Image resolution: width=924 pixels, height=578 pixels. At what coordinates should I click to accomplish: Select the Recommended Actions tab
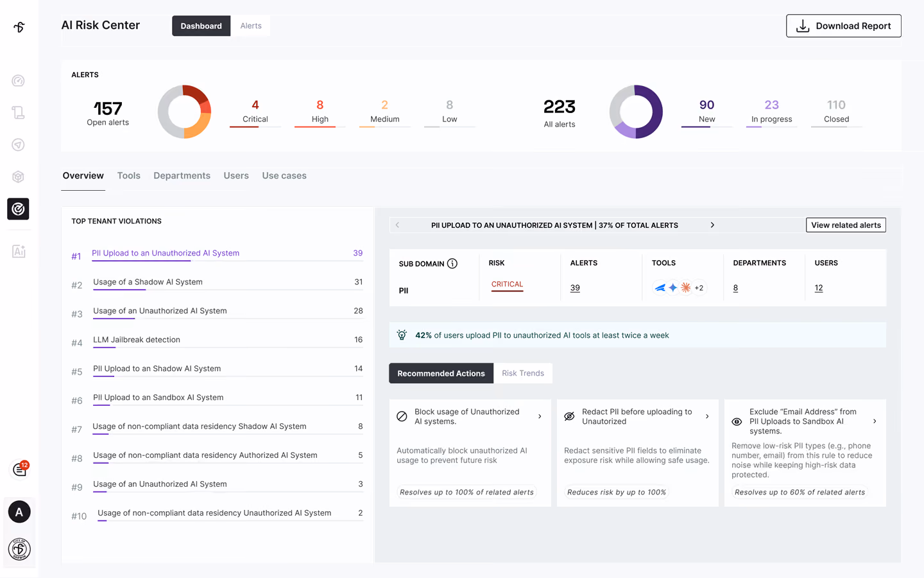(441, 373)
